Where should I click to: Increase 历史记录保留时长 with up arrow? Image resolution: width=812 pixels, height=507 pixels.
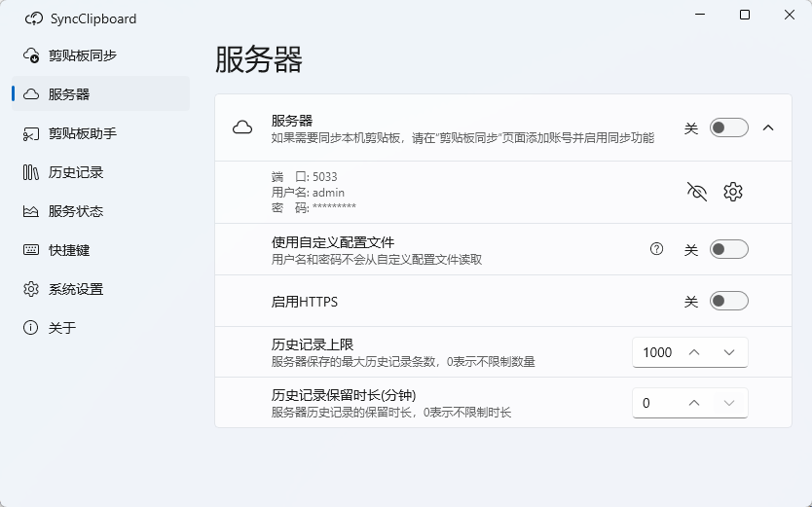pyautogui.click(x=694, y=403)
